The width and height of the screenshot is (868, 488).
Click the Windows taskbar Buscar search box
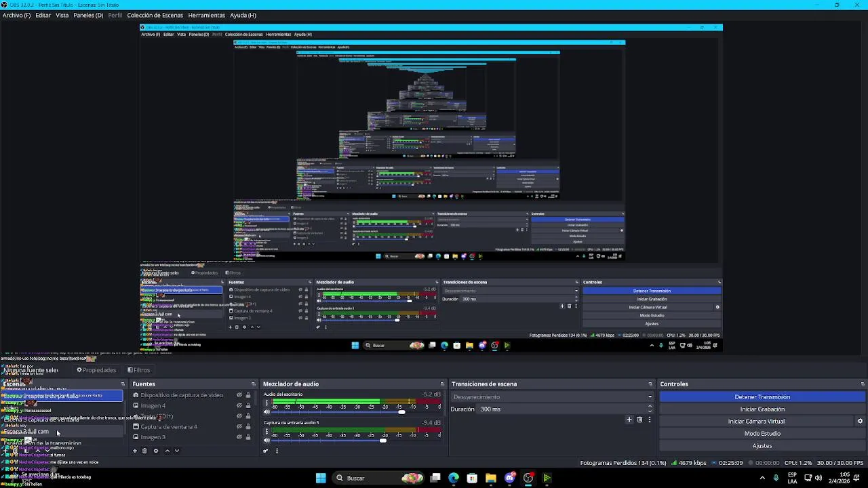tap(378, 478)
